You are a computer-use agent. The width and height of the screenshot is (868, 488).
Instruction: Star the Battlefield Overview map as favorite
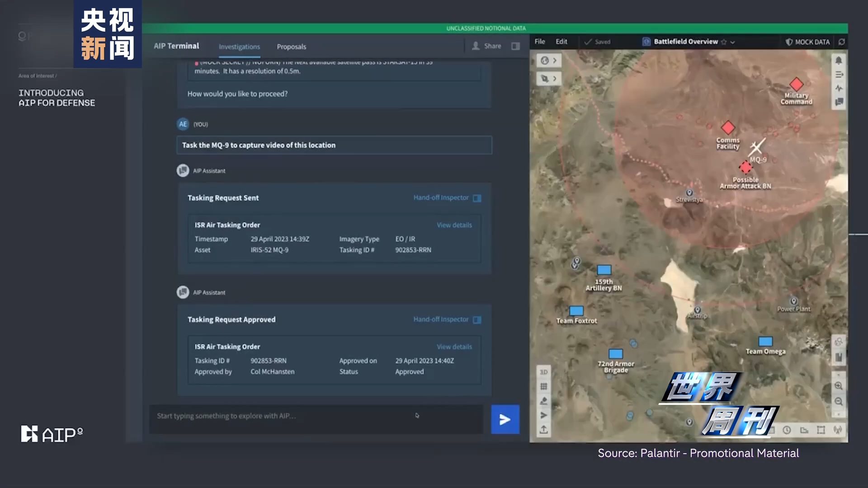[724, 42]
